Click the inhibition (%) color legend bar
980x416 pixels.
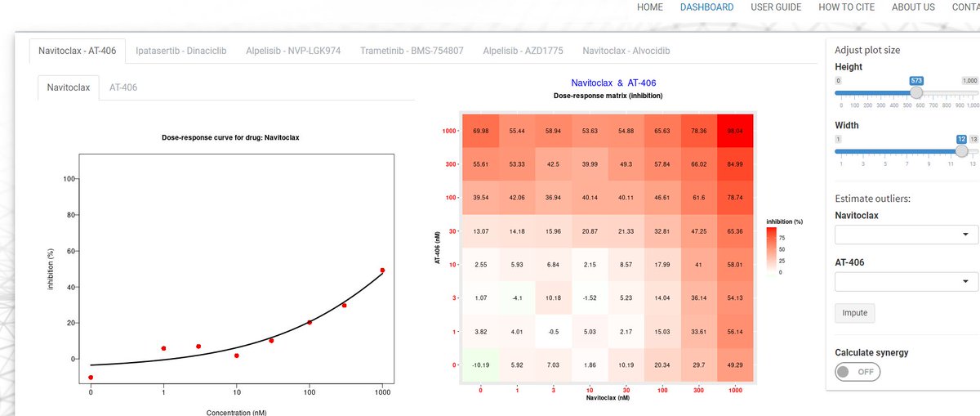[x=771, y=253]
